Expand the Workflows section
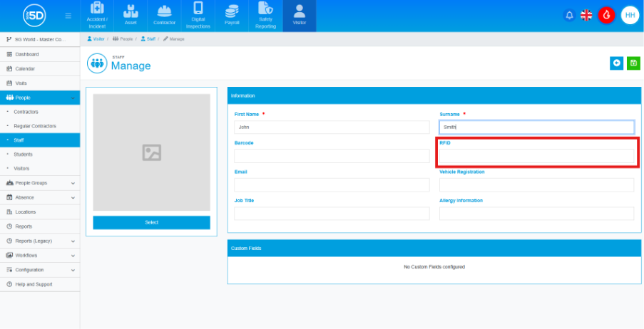This screenshot has width=644, height=329. coord(40,255)
